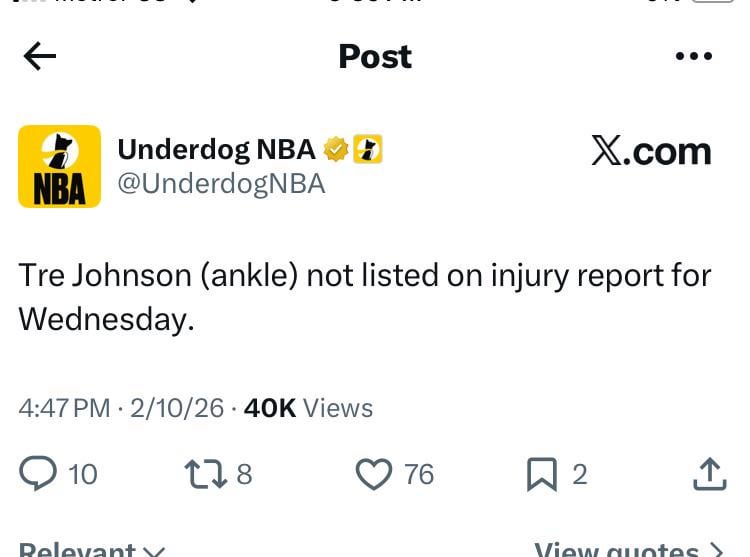Click the X.com logo text
Screen dimensions: 750x557
651,152
